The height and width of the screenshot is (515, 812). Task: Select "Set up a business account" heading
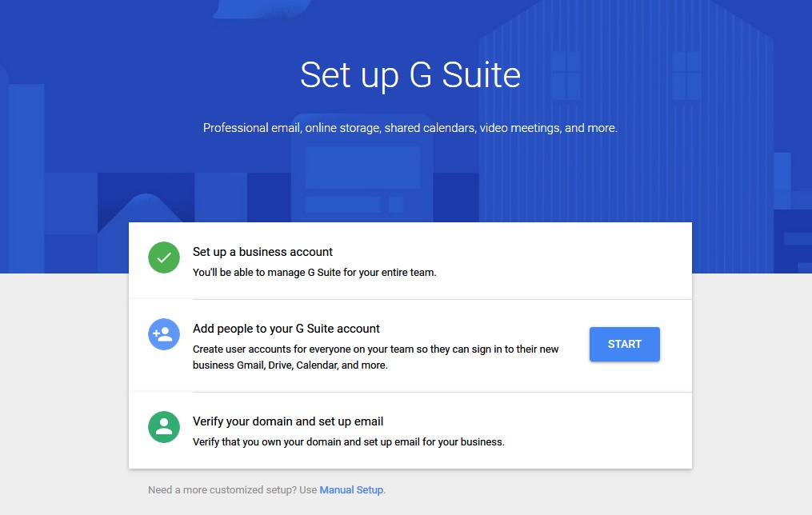pos(262,252)
